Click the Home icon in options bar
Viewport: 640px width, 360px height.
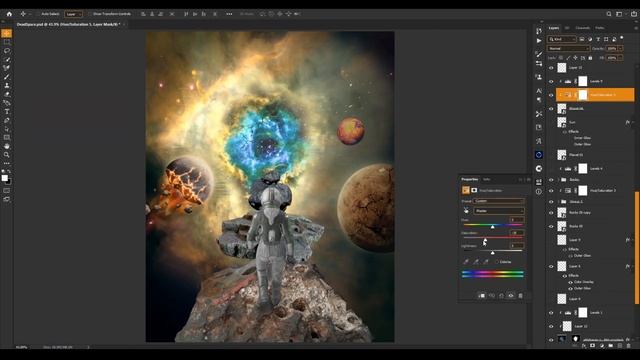[9, 14]
